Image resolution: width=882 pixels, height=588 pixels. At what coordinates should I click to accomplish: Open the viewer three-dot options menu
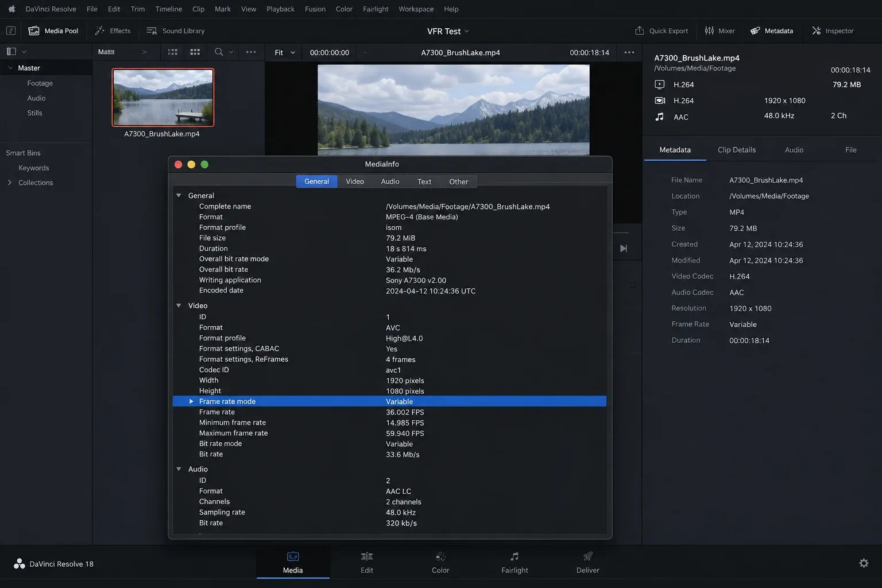pos(629,52)
